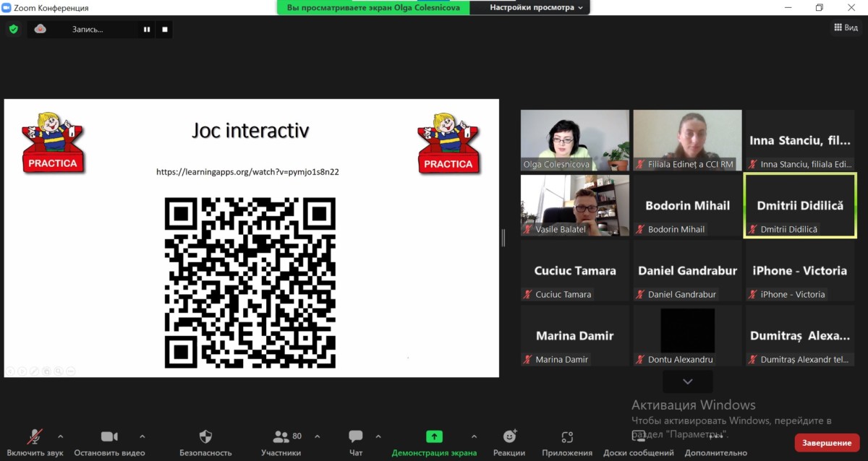The image size is (868, 461).
Task: Pause the recording
Action: pyautogui.click(x=147, y=30)
